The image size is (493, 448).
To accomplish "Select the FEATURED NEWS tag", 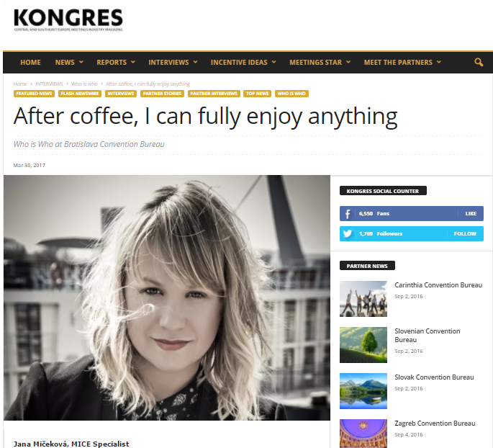I will 34,94.
